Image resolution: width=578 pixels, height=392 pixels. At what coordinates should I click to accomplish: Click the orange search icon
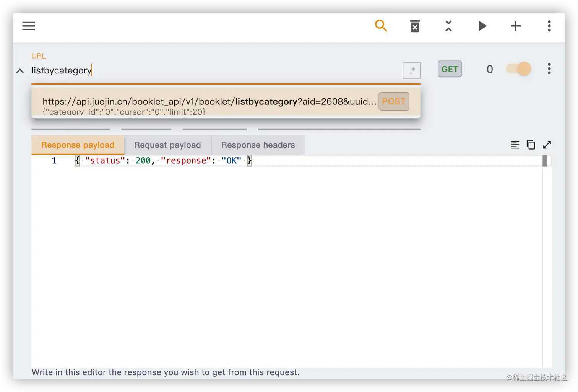point(381,26)
